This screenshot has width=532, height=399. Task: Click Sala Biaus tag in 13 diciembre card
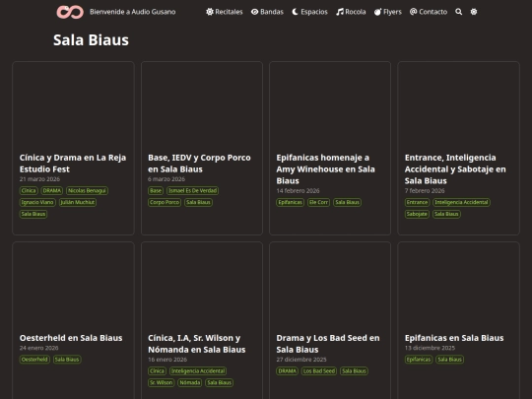click(449, 360)
